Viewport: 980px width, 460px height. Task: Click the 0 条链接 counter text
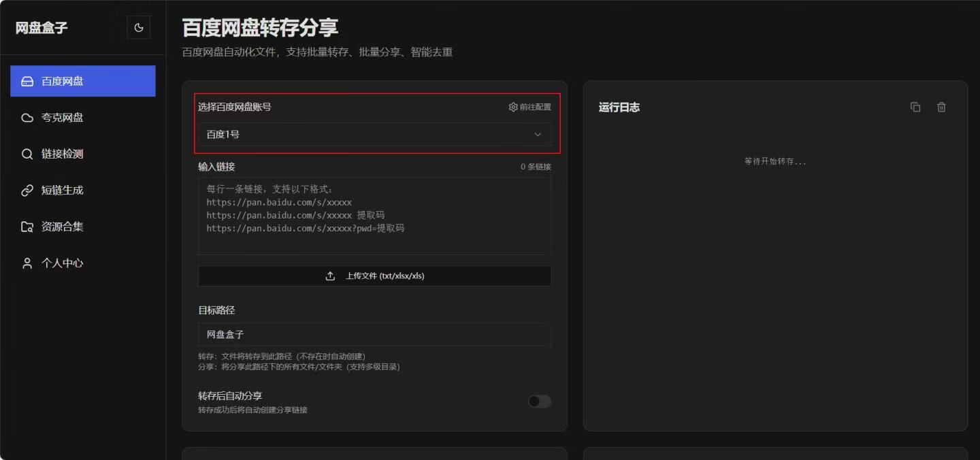(x=536, y=167)
